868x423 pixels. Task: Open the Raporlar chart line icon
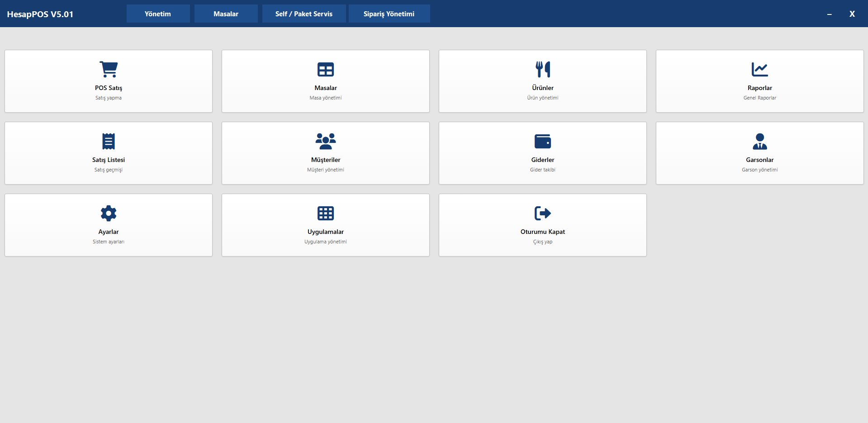pos(760,69)
